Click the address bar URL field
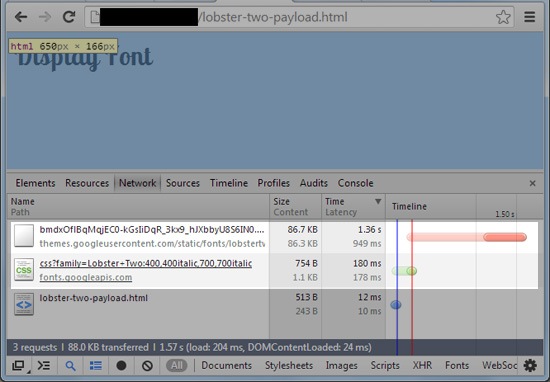Viewport: 550px width, 382px height. 300,17
